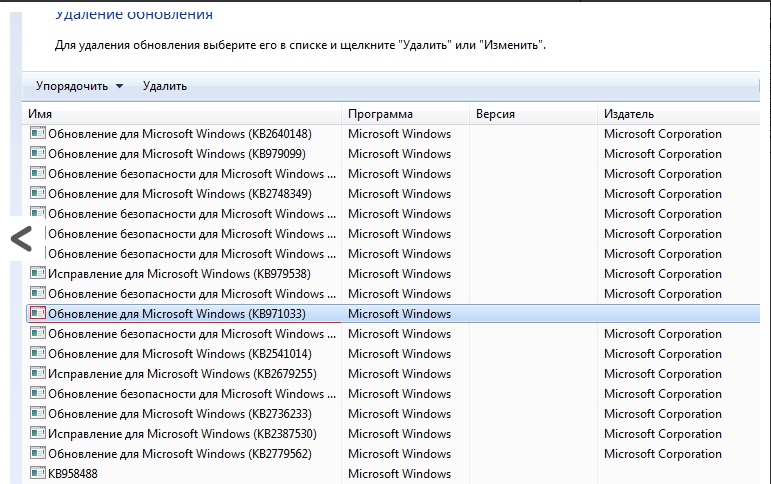The image size is (771, 484).
Task: Click the Версия column header
Action: tap(496, 114)
